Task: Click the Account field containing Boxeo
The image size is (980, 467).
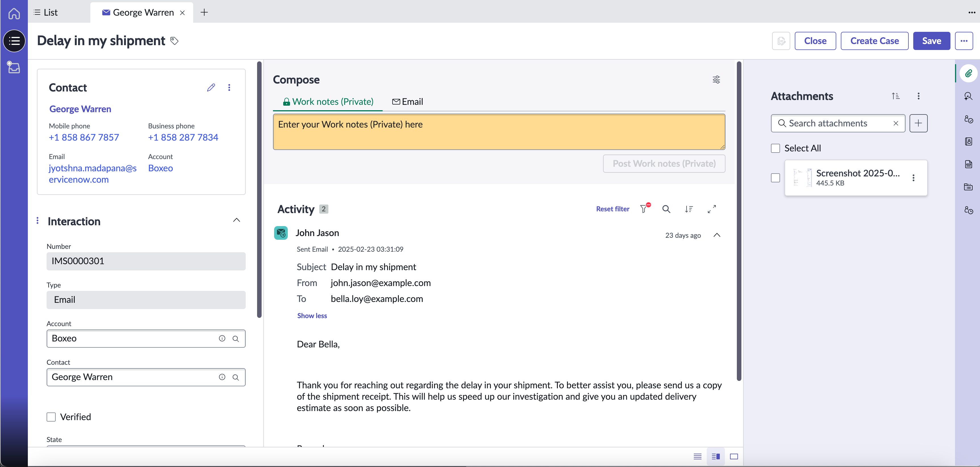Action: tap(146, 338)
